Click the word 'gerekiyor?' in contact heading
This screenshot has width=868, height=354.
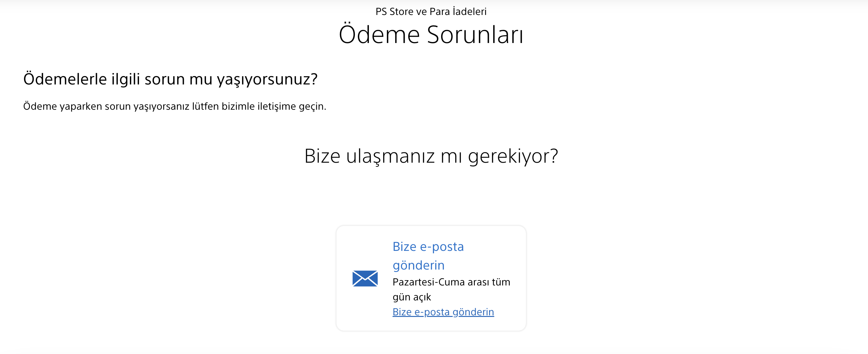tap(513, 157)
